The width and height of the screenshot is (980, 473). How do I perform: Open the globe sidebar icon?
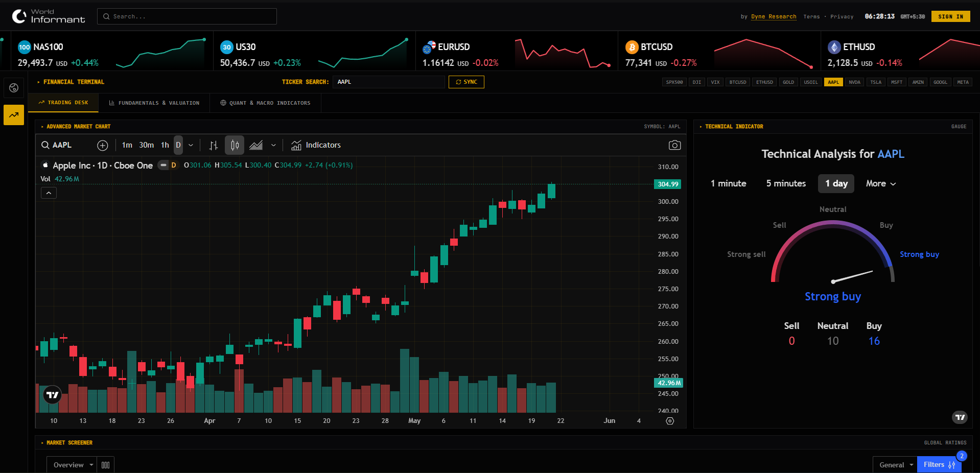coord(14,88)
